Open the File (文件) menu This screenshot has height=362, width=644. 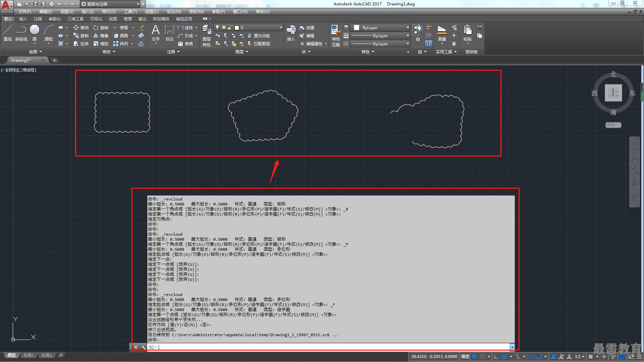click(24, 11)
